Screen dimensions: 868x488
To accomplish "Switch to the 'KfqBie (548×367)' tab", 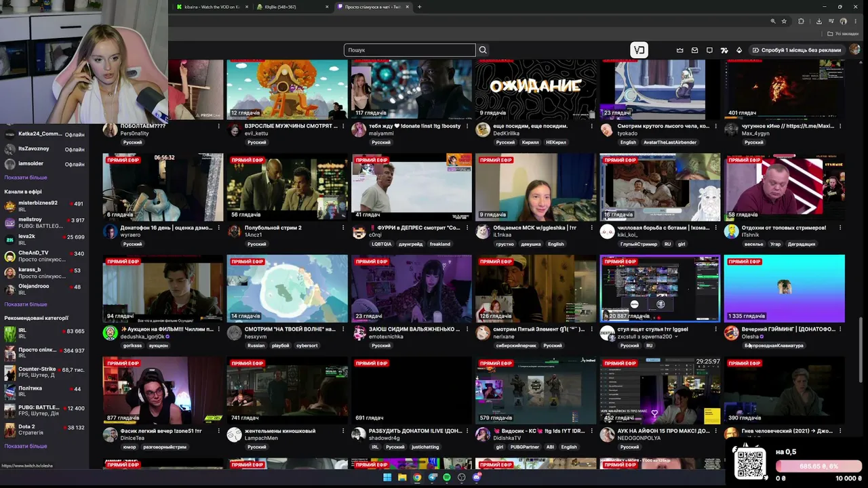I will click(x=292, y=7).
